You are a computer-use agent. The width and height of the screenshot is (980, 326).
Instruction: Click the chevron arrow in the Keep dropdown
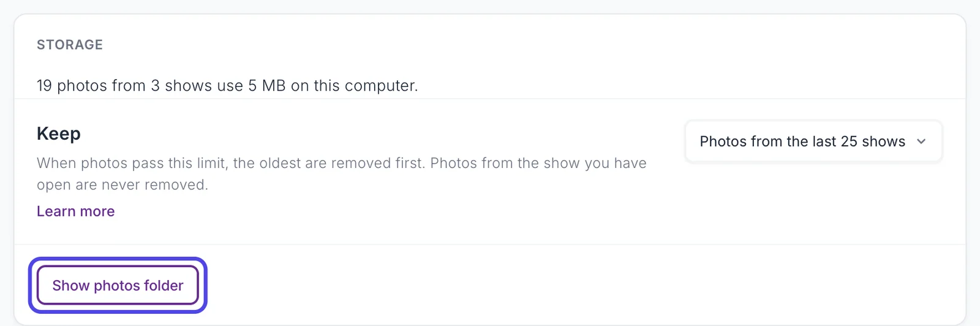point(921,142)
